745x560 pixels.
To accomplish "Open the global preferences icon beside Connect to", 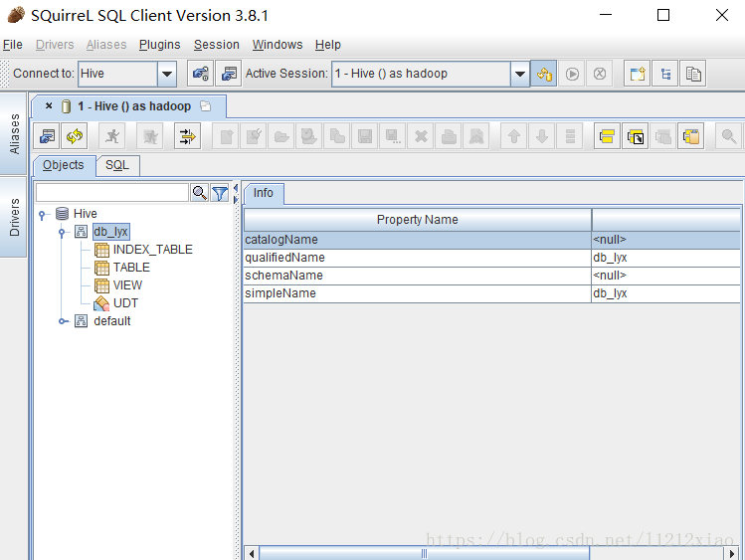I will point(200,74).
